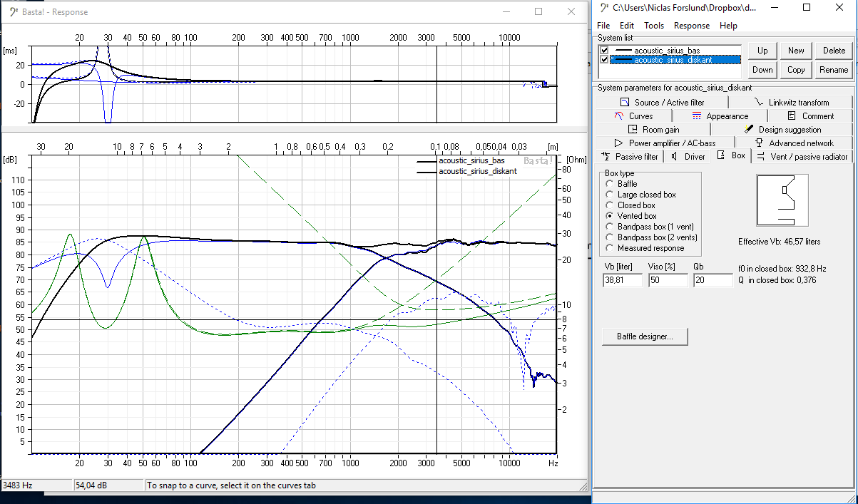Open the Vent / passive radiator tab
This screenshot has width=858, height=504.
(802, 156)
